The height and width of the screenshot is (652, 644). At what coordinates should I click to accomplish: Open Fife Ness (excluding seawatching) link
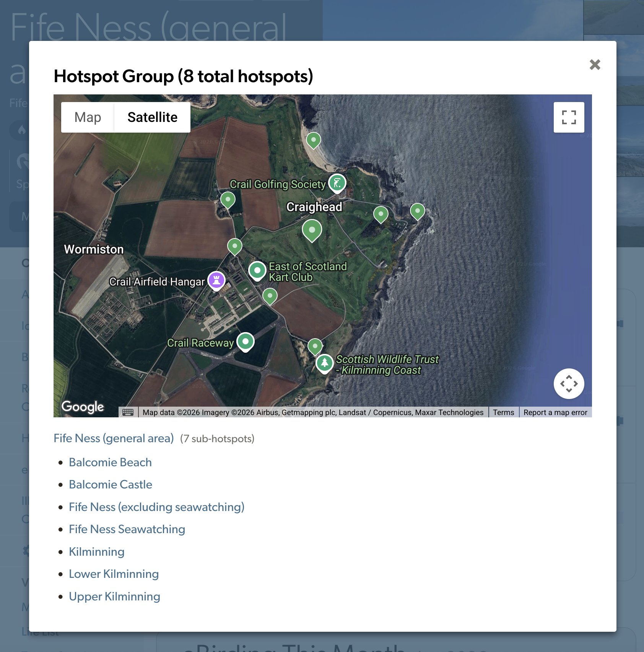(x=156, y=507)
